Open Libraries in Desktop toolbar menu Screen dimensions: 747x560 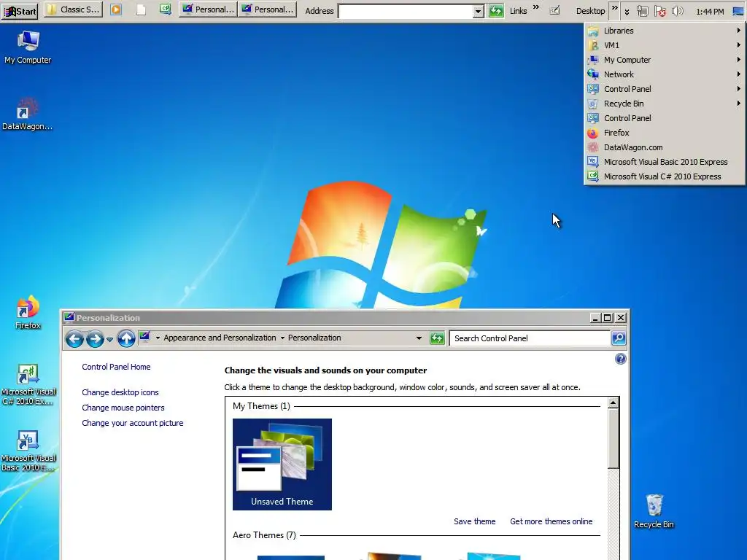(x=665, y=31)
